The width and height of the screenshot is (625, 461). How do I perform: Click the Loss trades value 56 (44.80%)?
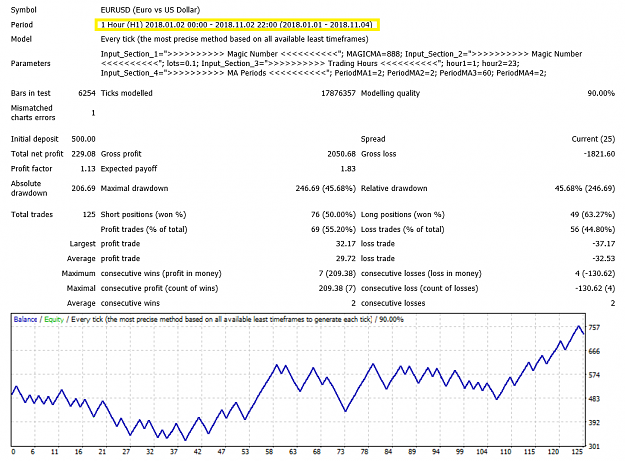[x=592, y=230]
